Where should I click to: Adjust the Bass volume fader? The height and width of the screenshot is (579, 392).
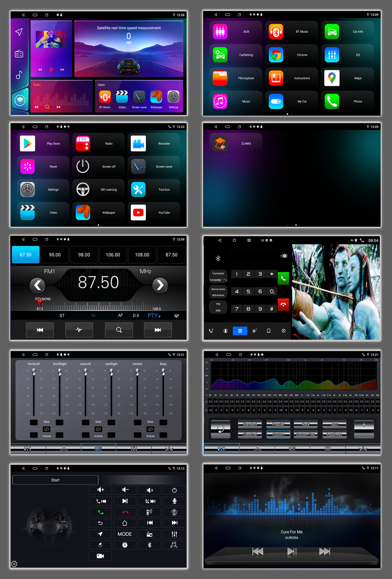point(163,373)
